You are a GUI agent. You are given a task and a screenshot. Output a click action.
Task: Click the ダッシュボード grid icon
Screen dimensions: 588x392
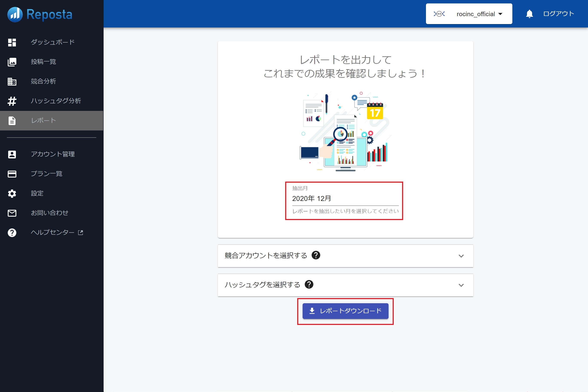pos(12,42)
